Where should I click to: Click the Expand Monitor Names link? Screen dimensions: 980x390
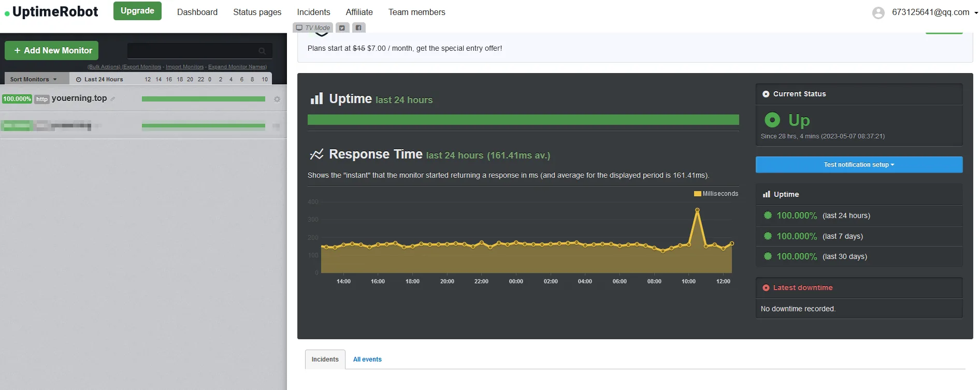[x=237, y=67]
